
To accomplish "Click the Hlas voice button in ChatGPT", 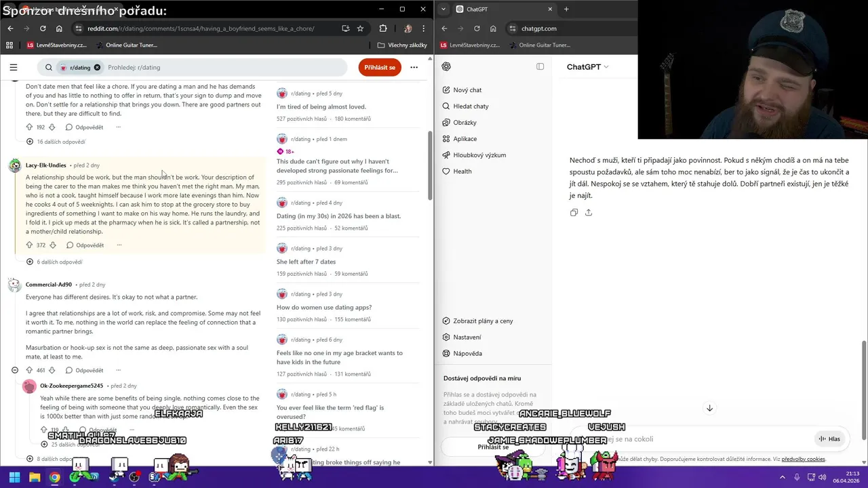I will click(x=829, y=439).
